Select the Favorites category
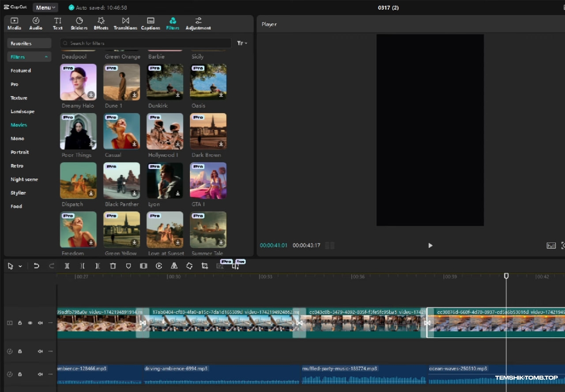This screenshot has height=392, width=565. point(29,43)
